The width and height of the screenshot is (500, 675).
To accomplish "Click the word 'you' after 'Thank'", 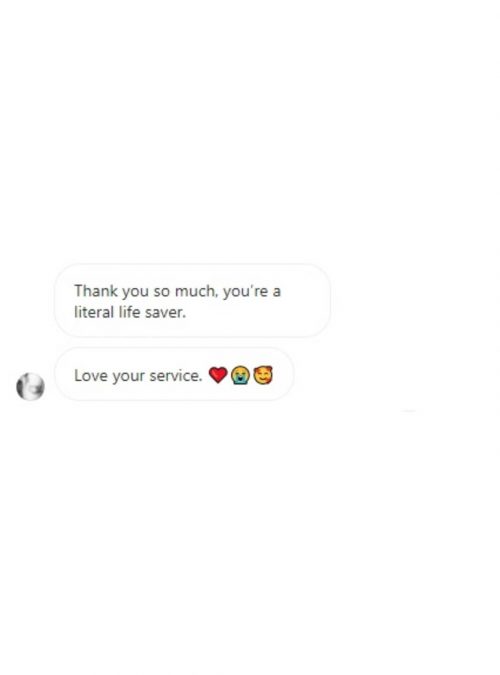I will [x=135, y=292].
